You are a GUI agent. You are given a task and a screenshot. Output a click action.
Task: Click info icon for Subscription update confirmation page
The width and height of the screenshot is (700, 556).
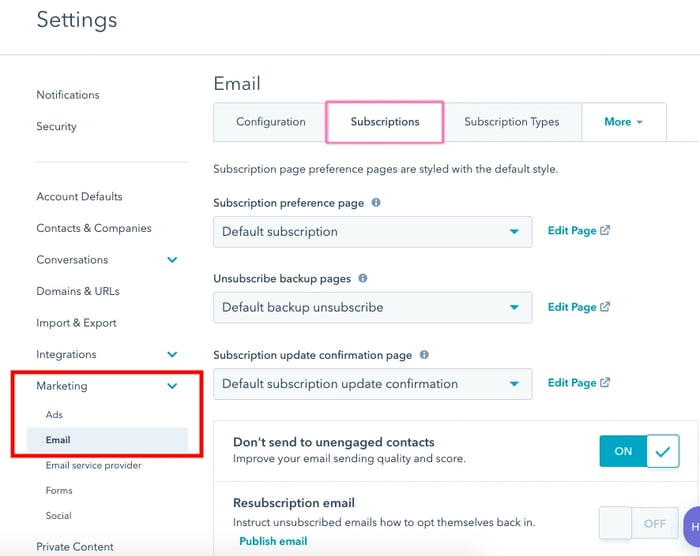(x=424, y=355)
